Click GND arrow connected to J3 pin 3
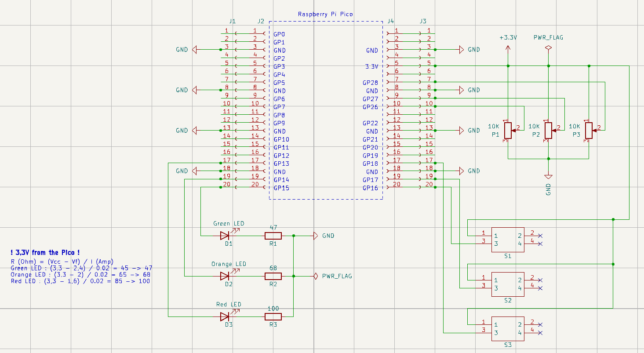 point(461,50)
